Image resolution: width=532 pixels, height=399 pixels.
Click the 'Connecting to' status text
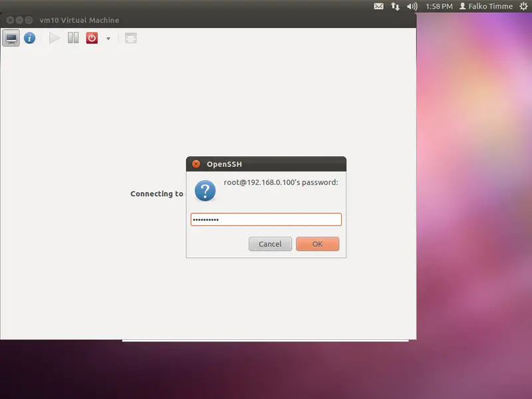tap(157, 194)
